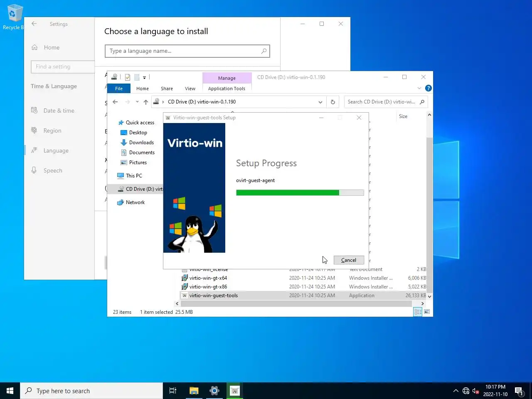This screenshot has height=399, width=532.
Task: Open Pictures in navigation pane
Action: click(138, 163)
